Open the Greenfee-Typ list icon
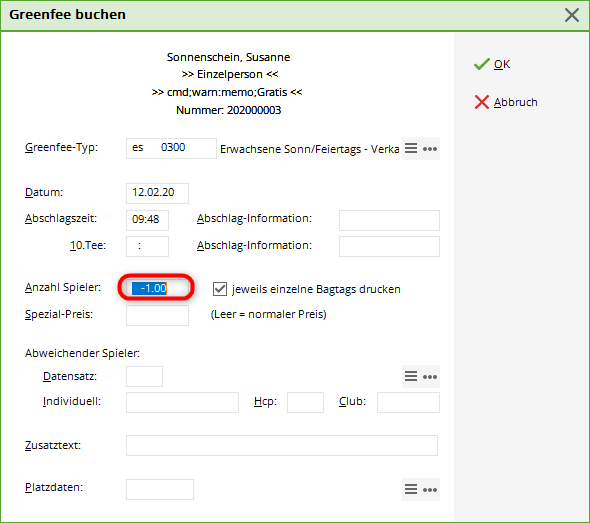Image resolution: width=590 pixels, height=523 pixels. click(411, 148)
